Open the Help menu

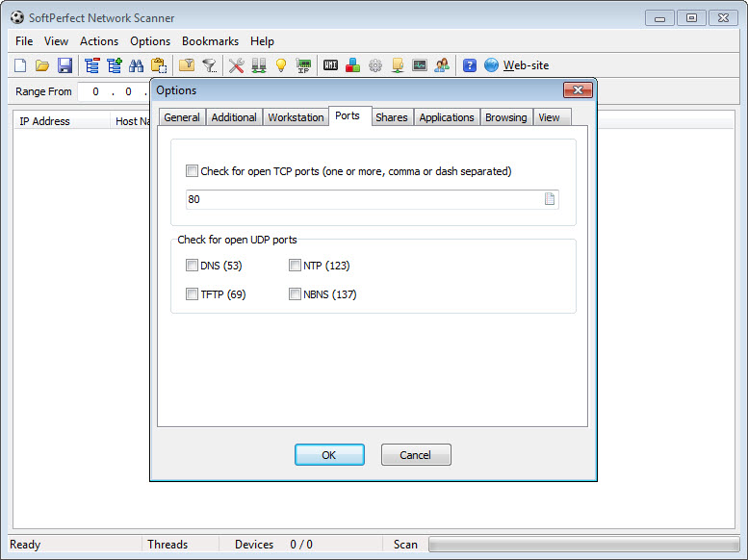click(x=263, y=41)
